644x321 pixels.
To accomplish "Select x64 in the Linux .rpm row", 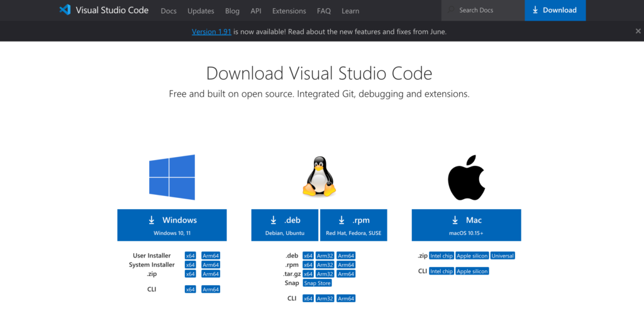I will coord(308,264).
